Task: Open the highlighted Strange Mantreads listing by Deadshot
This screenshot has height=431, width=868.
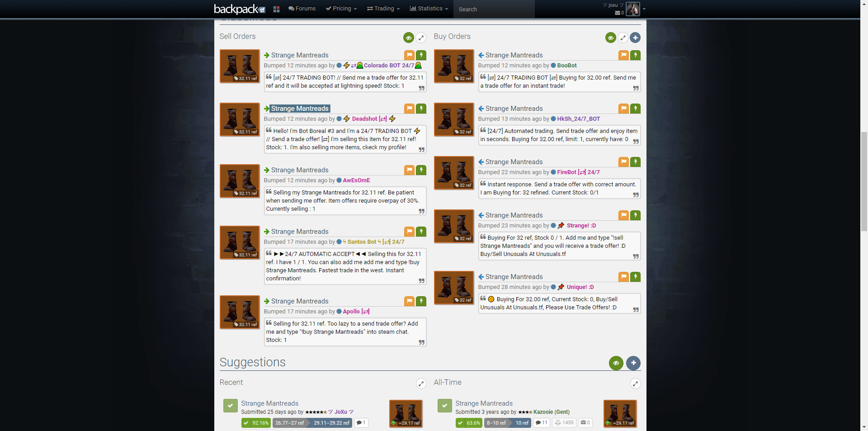Action: [300, 109]
